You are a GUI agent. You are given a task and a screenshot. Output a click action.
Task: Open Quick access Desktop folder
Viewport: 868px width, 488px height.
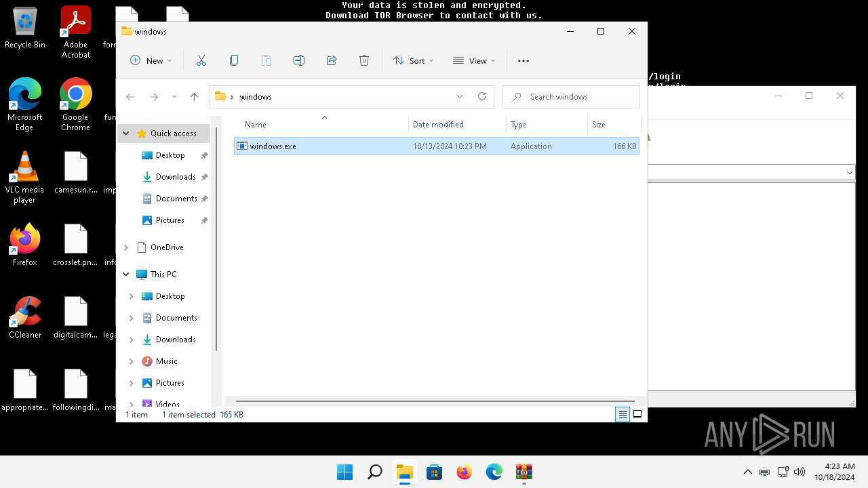170,155
